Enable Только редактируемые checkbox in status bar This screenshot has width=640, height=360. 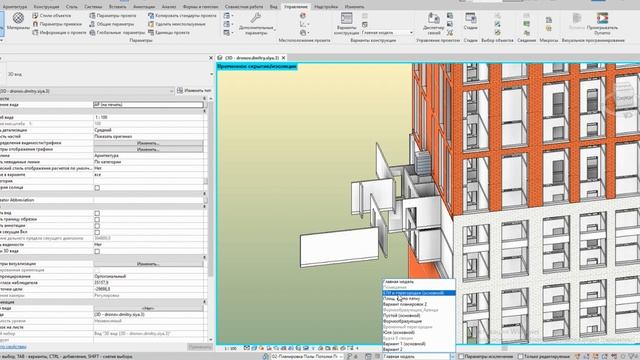[520, 356]
